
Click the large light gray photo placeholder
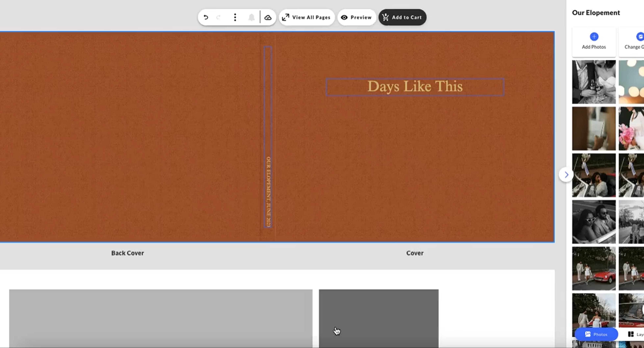point(161,318)
